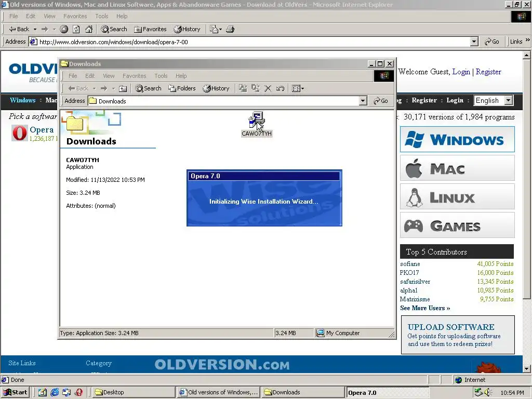The height and width of the screenshot is (399, 532).
Task: Open History in the Downloads window toolbar
Action: coord(216,88)
